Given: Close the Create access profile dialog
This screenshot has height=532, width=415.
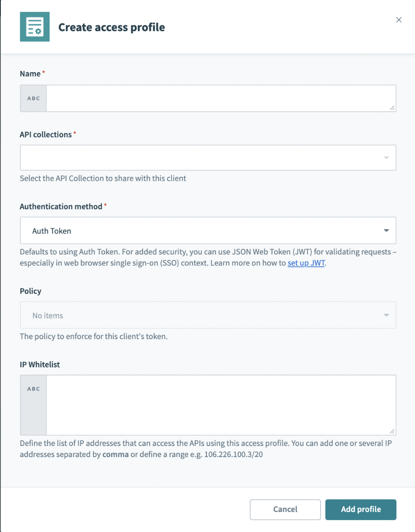Looking at the screenshot, I should coord(399,20).
